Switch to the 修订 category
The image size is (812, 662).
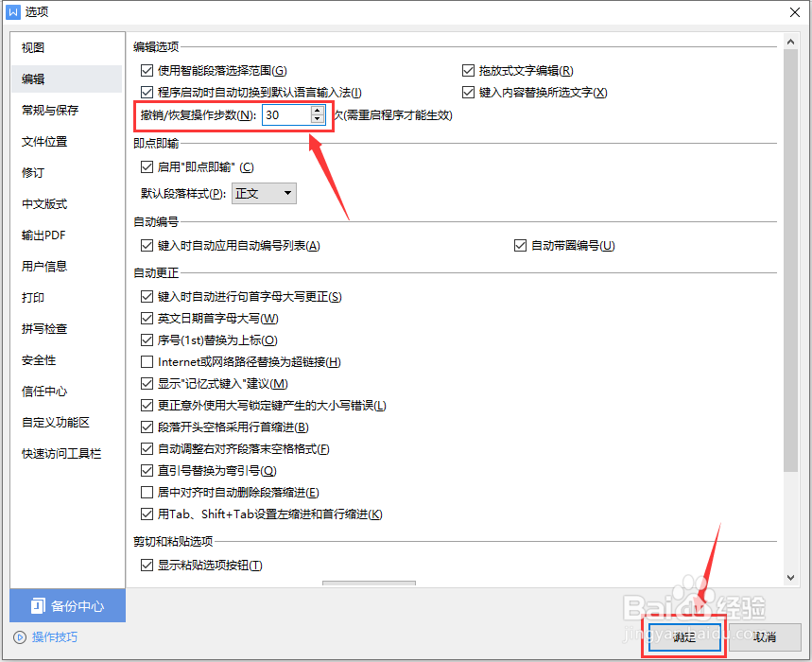(x=66, y=172)
